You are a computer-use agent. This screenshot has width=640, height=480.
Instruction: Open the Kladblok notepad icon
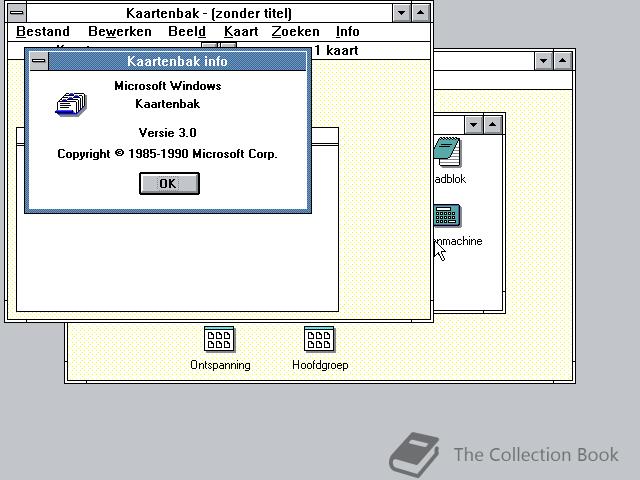click(448, 152)
